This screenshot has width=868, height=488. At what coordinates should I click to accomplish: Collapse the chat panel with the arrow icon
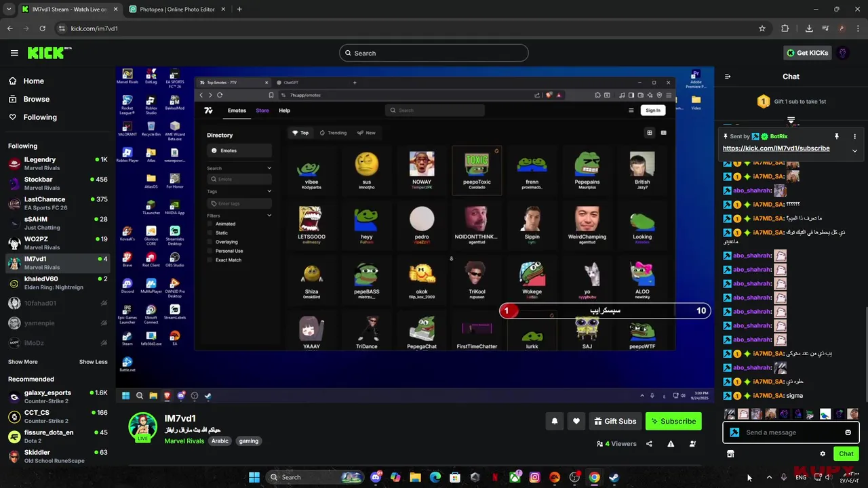pyautogui.click(x=728, y=77)
